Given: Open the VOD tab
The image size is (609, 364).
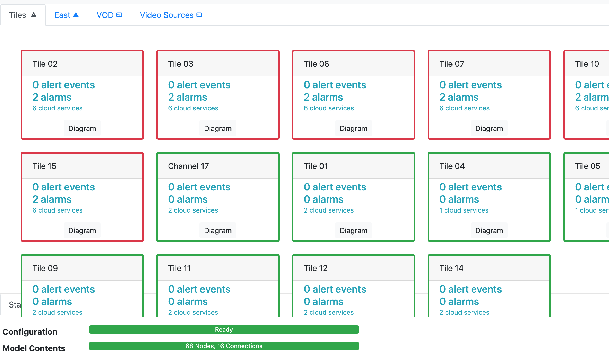Looking at the screenshot, I should point(105,15).
